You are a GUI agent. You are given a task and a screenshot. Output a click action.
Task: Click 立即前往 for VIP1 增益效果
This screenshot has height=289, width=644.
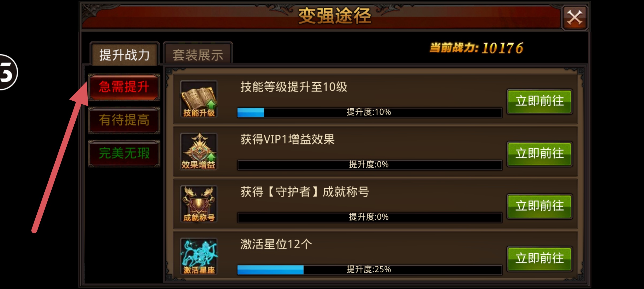coord(539,154)
